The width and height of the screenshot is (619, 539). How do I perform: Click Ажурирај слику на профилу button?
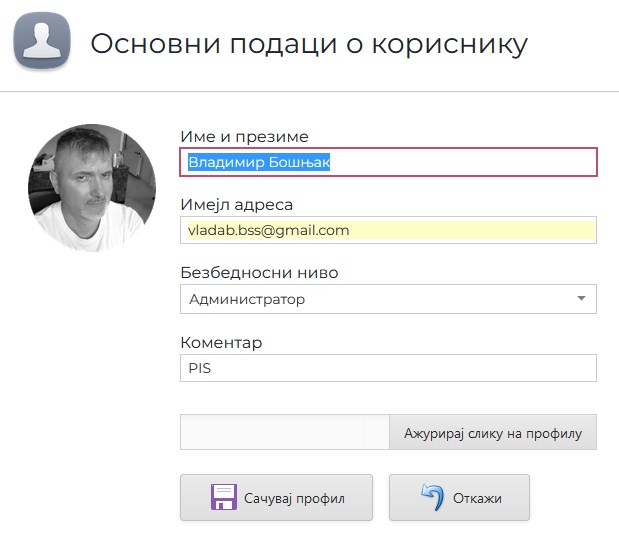click(x=492, y=433)
